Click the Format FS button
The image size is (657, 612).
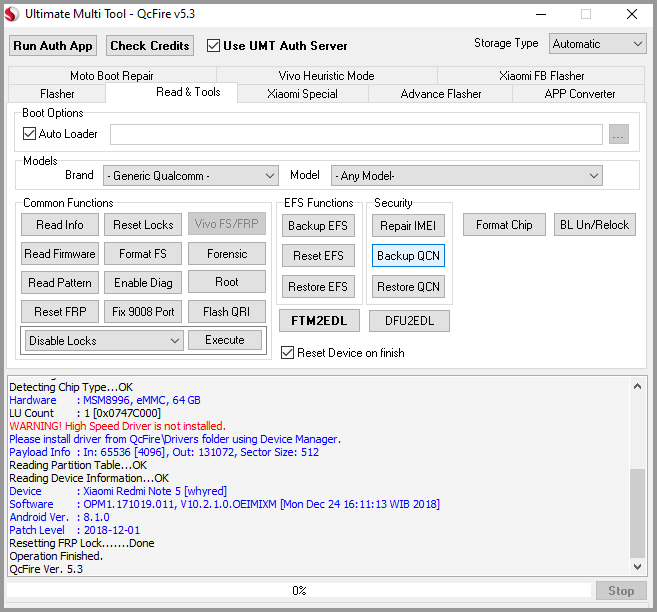click(x=143, y=254)
